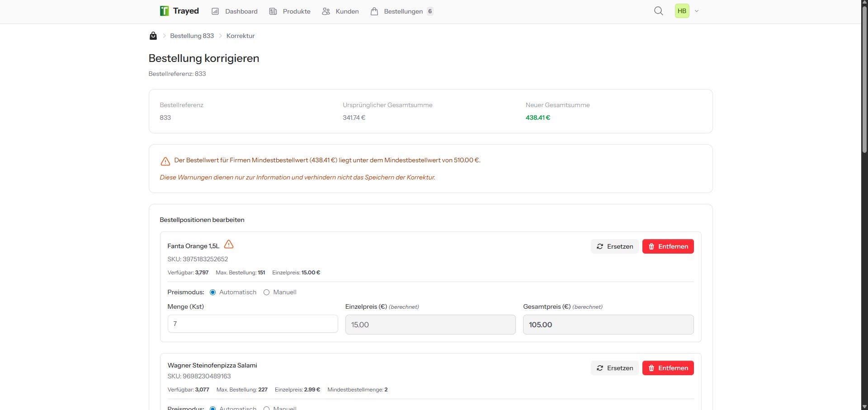Select Automatisch price mode for Fanta Orange
Viewport: 868px width, 410px height.
(212, 292)
